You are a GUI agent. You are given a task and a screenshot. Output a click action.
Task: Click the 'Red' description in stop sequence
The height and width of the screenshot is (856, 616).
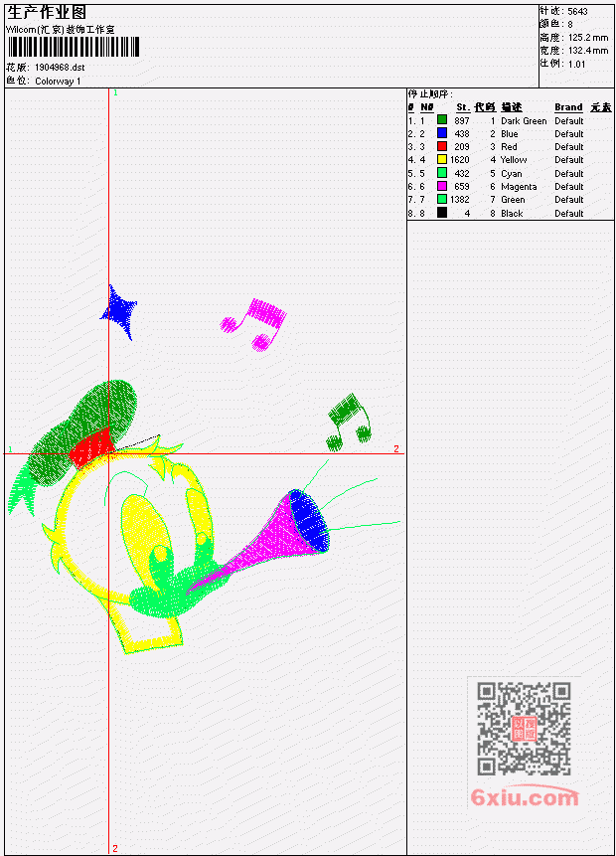[509, 147]
